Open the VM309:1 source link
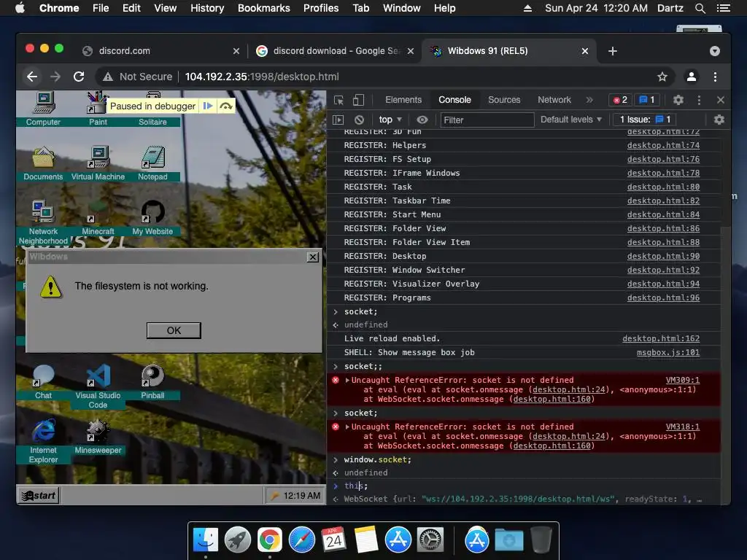 [x=682, y=380]
